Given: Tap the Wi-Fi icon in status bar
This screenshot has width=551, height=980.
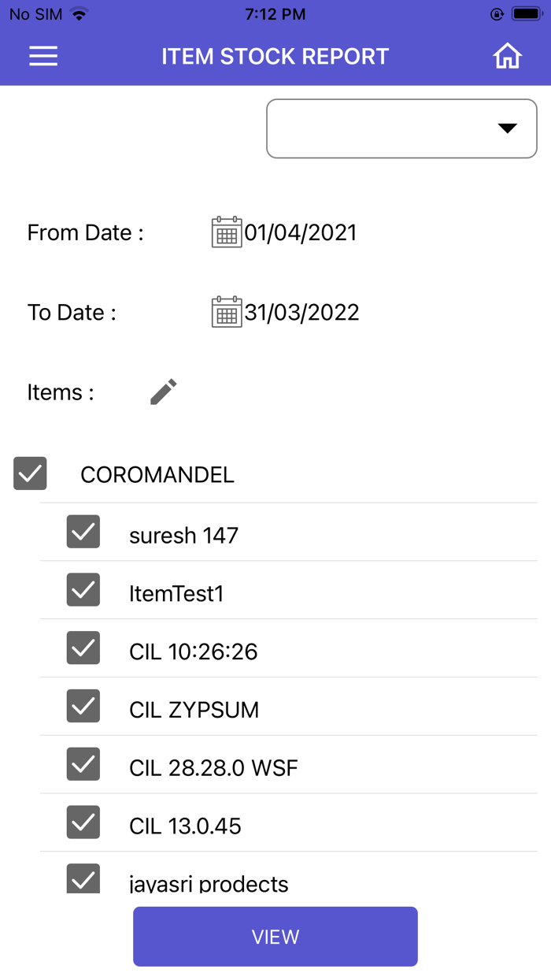Looking at the screenshot, I should [79, 13].
